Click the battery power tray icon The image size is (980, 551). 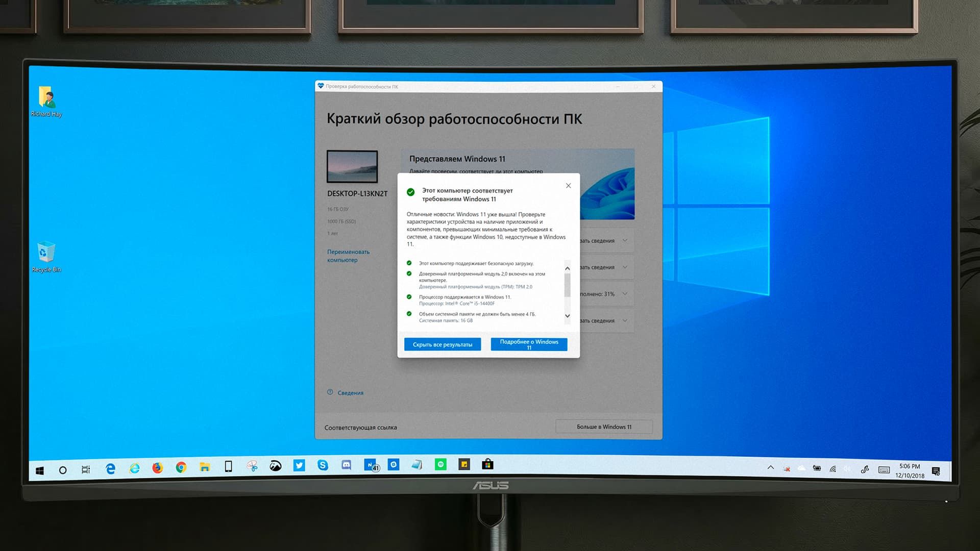(817, 468)
